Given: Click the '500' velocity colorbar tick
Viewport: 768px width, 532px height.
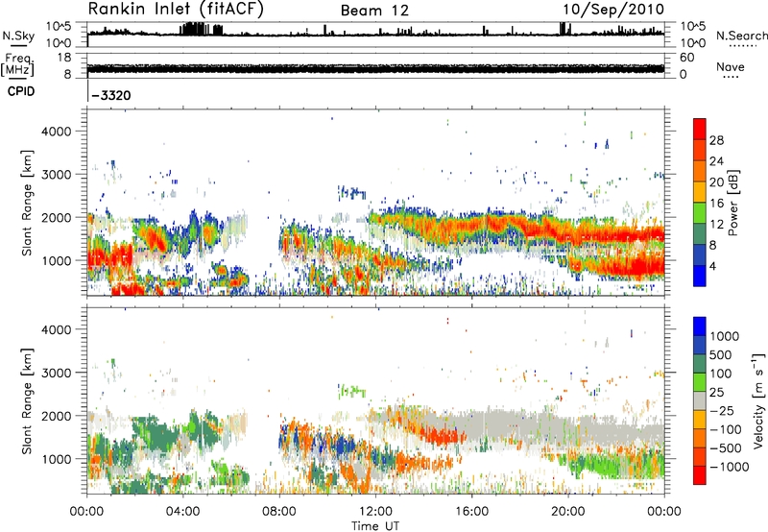Looking at the screenshot, I should click(721, 354).
